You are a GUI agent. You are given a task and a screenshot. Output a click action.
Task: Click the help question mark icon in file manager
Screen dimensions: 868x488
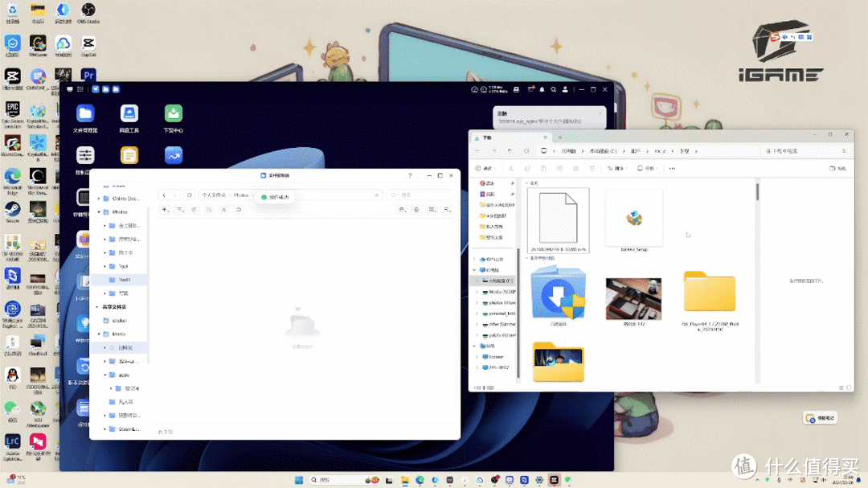pyautogui.click(x=410, y=175)
